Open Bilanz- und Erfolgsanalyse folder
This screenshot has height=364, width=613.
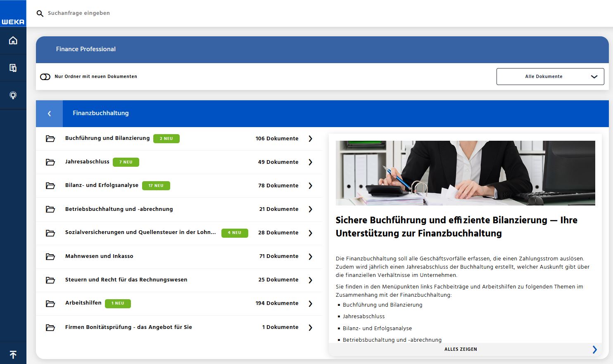[102, 185]
